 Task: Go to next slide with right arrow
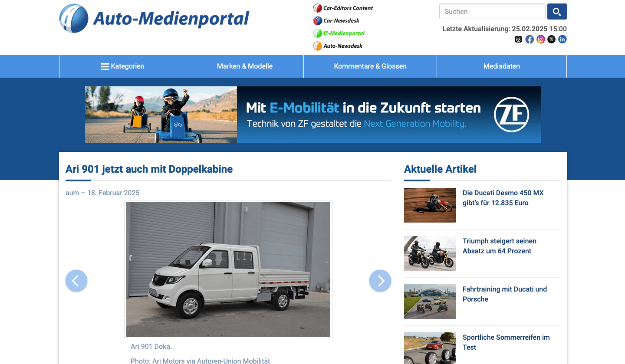(380, 281)
